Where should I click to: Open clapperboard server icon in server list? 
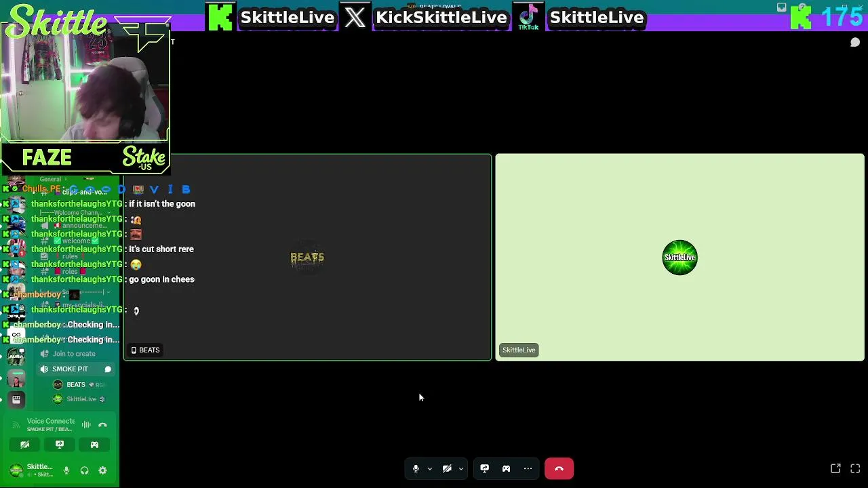(16, 400)
